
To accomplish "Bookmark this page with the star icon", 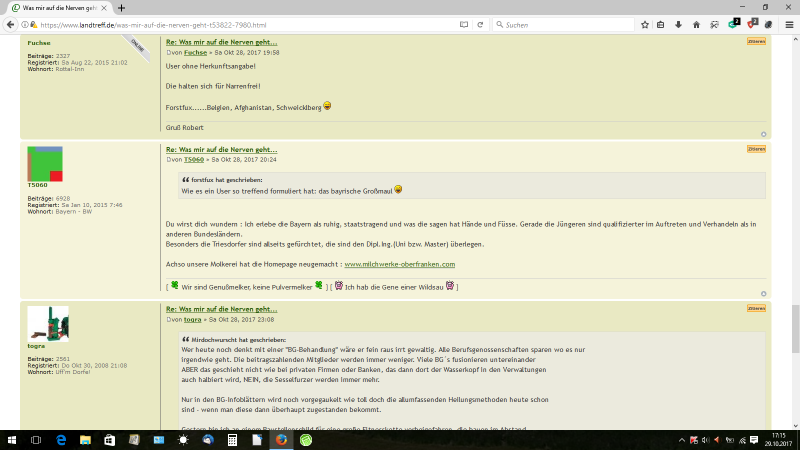I will pos(645,24).
